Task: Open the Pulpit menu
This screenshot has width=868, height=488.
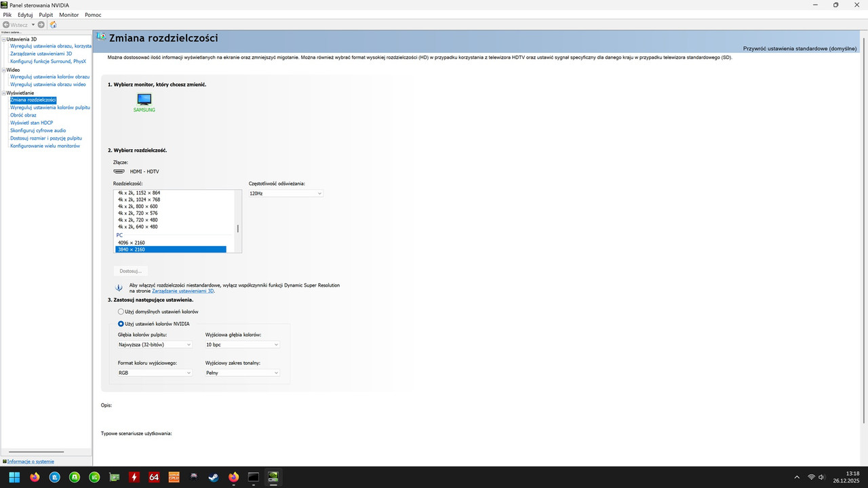Action: click(x=46, y=14)
